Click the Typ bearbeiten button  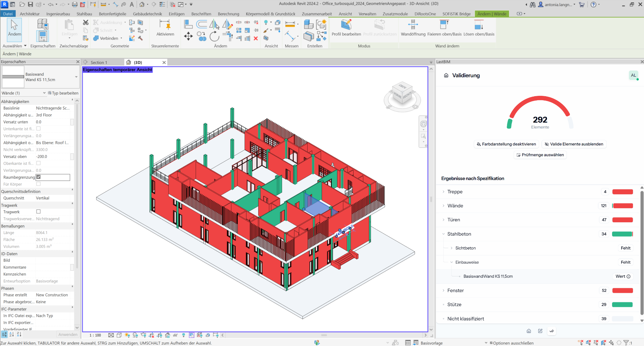coord(63,93)
